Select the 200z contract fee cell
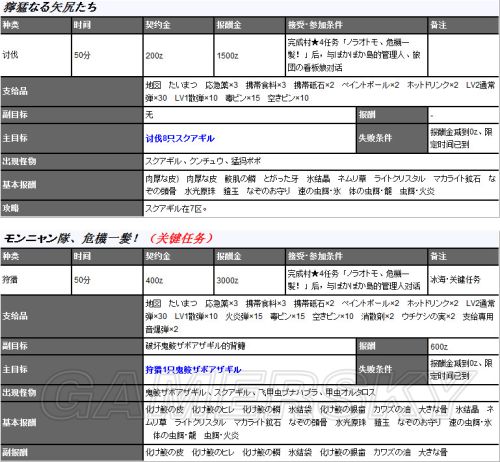The height and width of the screenshot is (462, 500). click(x=178, y=55)
